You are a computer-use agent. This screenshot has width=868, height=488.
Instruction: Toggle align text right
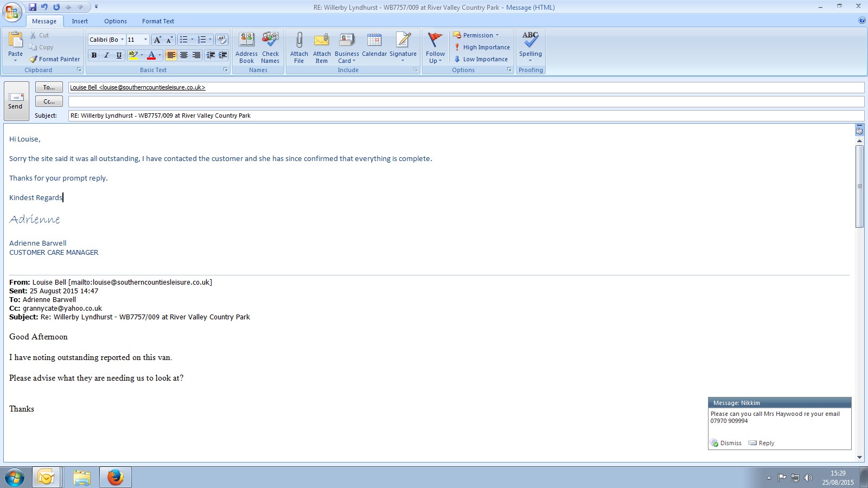pyautogui.click(x=196, y=55)
